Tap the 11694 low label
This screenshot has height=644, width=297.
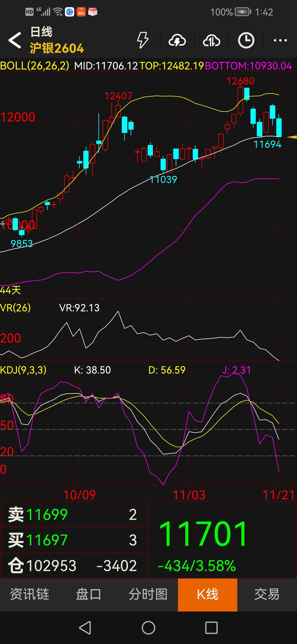267,144
